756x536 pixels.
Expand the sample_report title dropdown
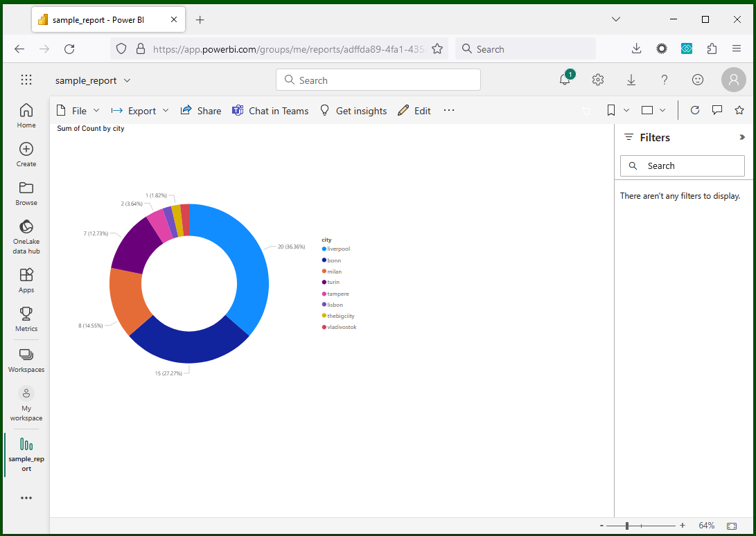[128, 80]
